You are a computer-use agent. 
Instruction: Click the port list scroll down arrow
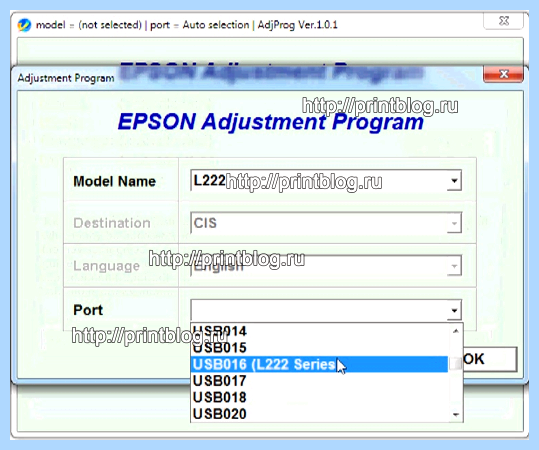click(x=456, y=414)
